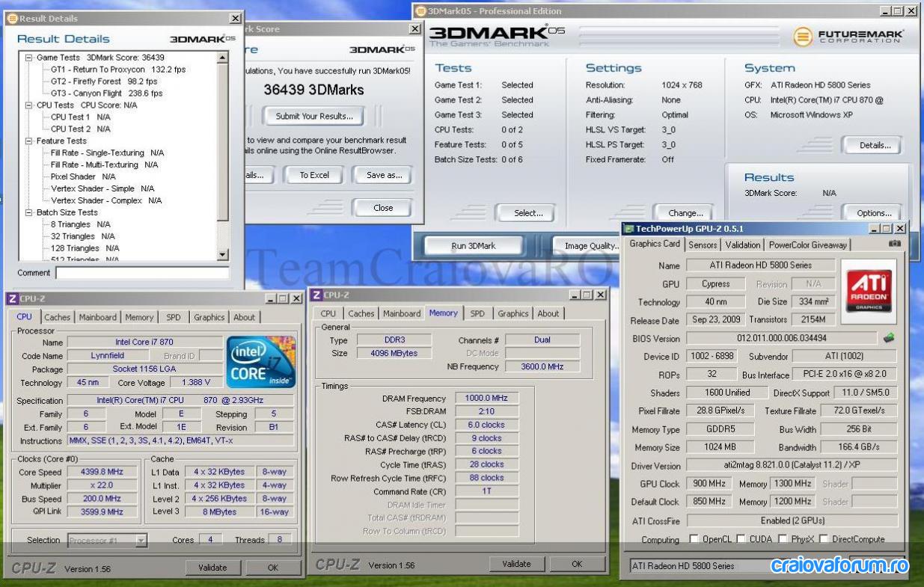The width and height of the screenshot is (924, 587).
Task: Click the Comment input field
Action: (142, 273)
